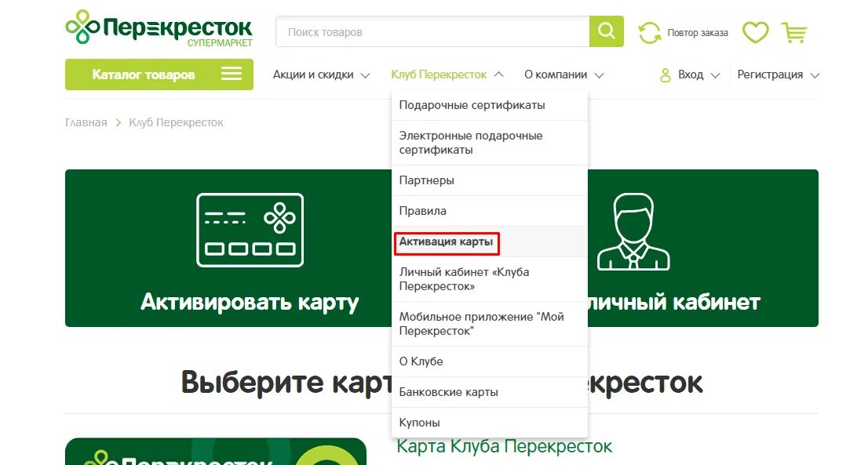Open favorites via the heart icon
This screenshot has width=868, height=465.
755,32
